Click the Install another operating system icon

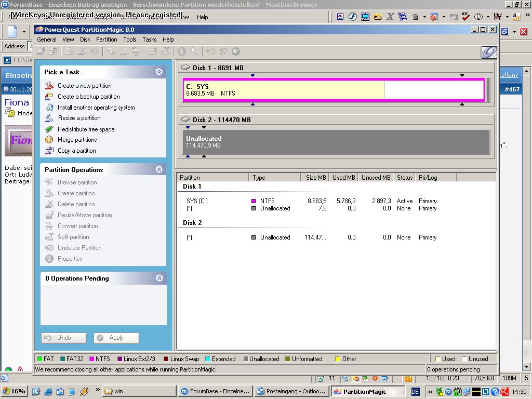[x=49, y=107]
